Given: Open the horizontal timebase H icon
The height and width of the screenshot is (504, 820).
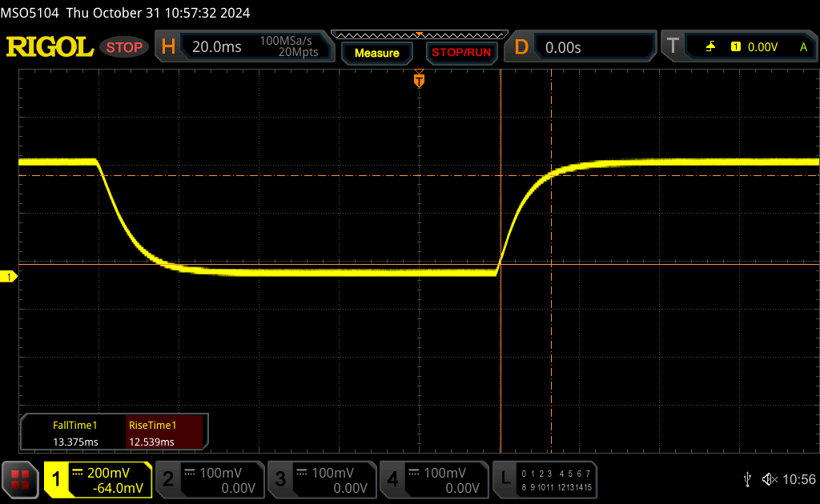Looking at the screenshot, I should click(168, 47).
